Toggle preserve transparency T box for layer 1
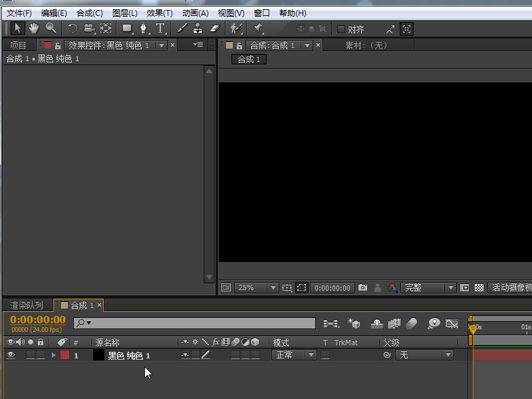Image resolution: width=532 pixels, height=399 pixels. tap(325, 355)
